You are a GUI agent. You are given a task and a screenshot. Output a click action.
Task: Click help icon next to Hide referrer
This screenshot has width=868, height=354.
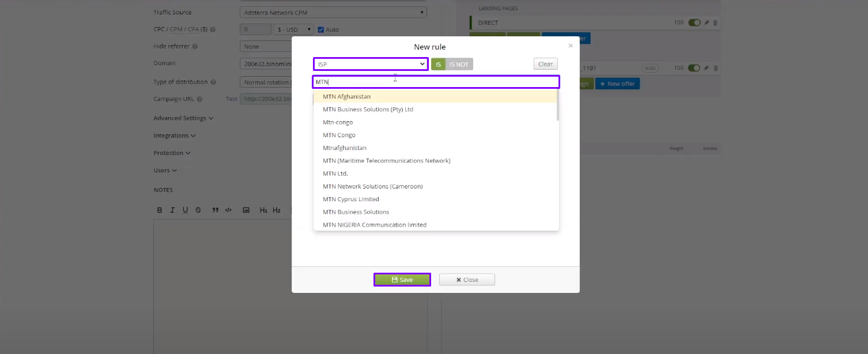(195, 47)
